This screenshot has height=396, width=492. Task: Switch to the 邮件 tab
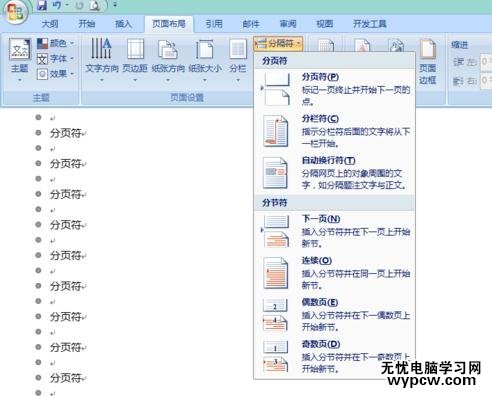pyautogui.click(x=251, y=24)
